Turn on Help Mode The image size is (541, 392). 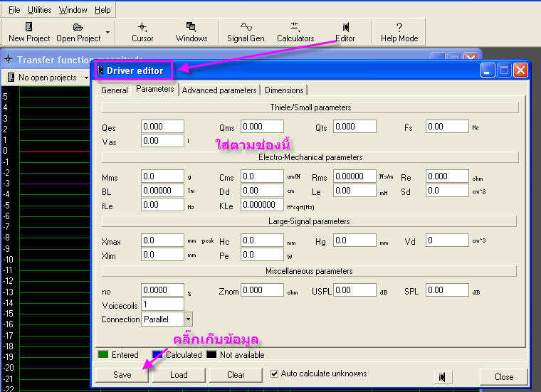point(399,32)
